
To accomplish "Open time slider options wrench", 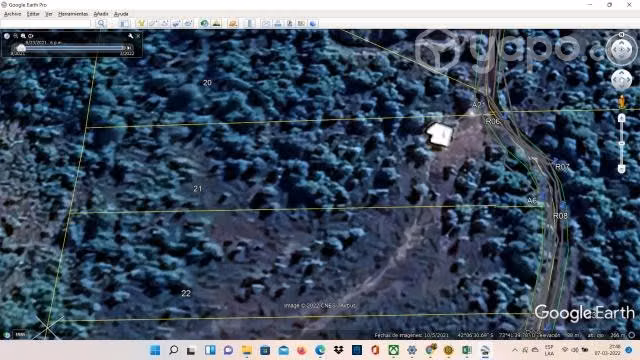I will (131, 36).
